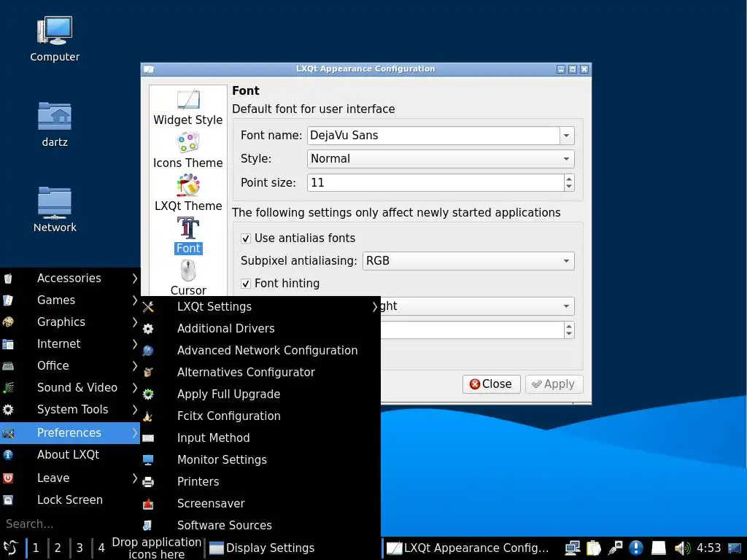Open Advanced Network Configuration entry
Viewport: 747px width, 560px height.
[260, 351]
